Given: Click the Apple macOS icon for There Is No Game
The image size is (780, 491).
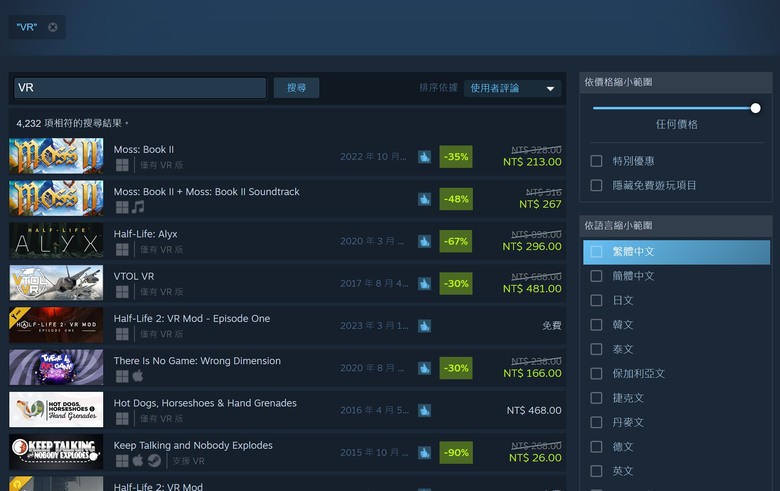Looking at the screenshot, I should point(138,376).
